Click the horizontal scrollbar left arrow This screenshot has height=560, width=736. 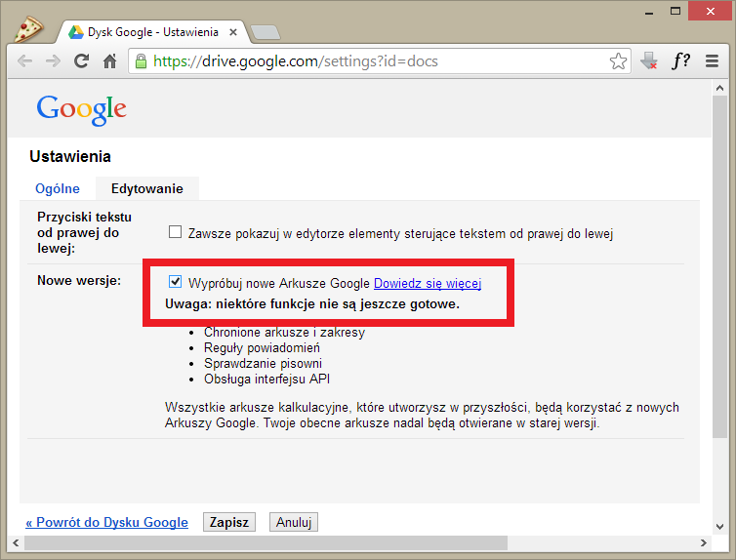[x=16, y=542]
